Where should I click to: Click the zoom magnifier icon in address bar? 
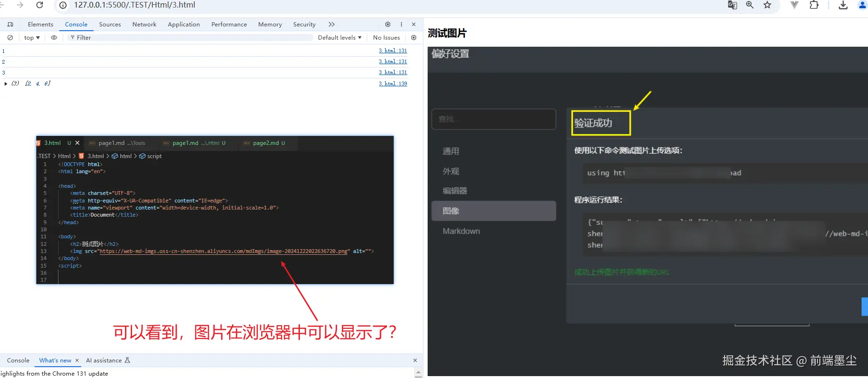coord(750,5)
